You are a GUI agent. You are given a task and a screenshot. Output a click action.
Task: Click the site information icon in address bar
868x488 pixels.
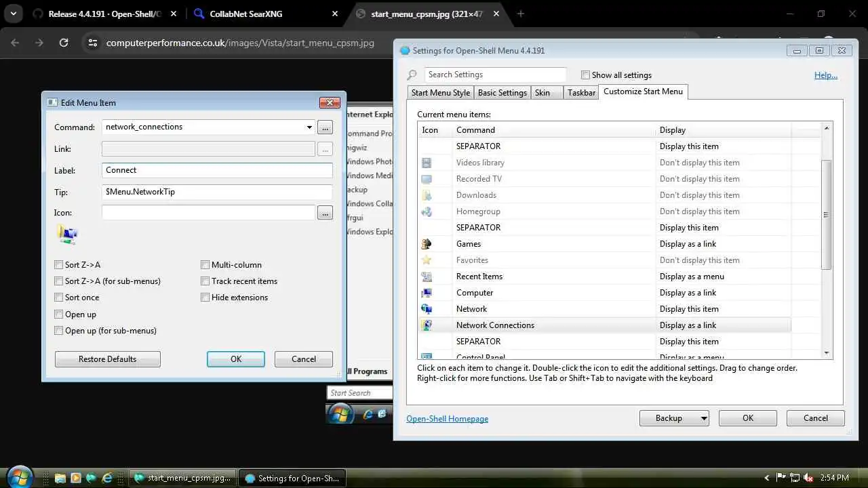click(93, 43)
